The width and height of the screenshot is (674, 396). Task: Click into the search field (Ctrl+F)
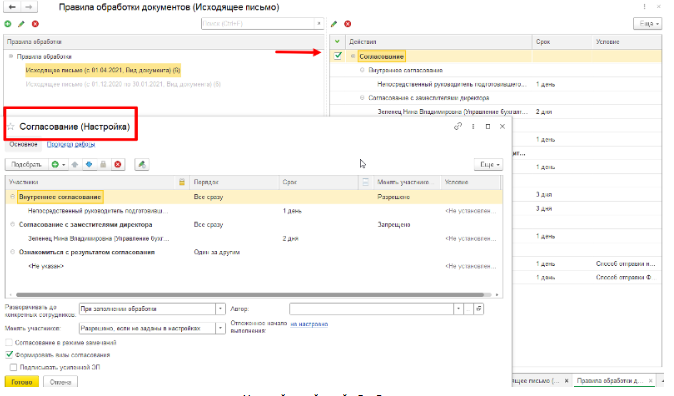(x=258, y=23)
